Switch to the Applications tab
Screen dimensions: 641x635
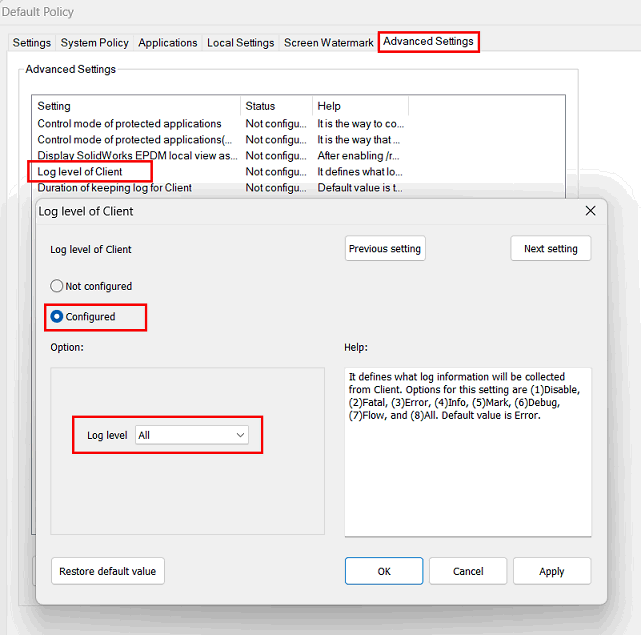(x=167, y=43)
